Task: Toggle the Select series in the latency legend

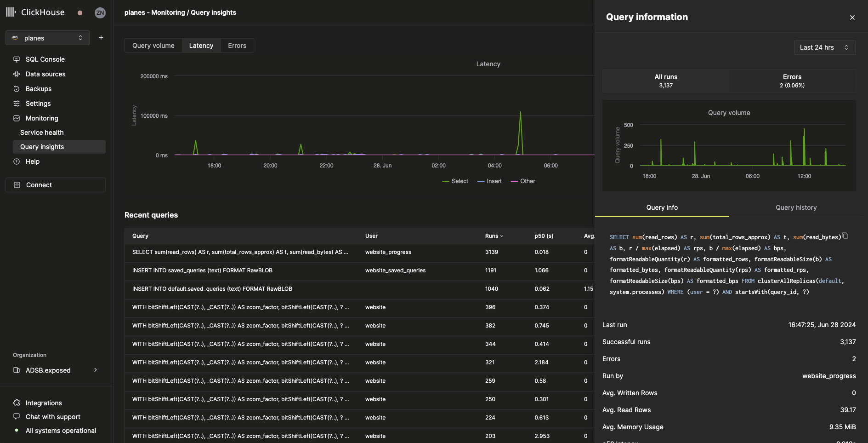Action: 455,181
